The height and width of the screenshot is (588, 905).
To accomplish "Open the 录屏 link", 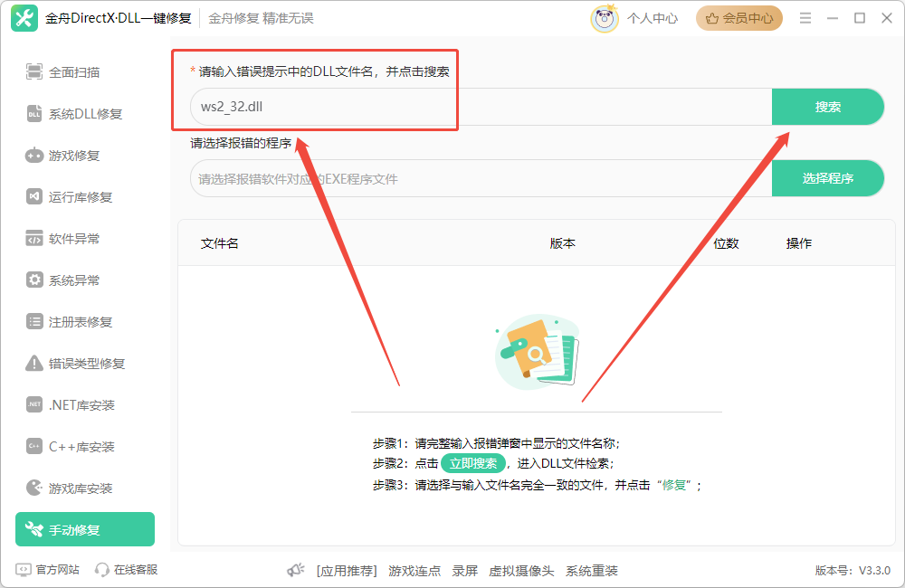I will 464,571.
